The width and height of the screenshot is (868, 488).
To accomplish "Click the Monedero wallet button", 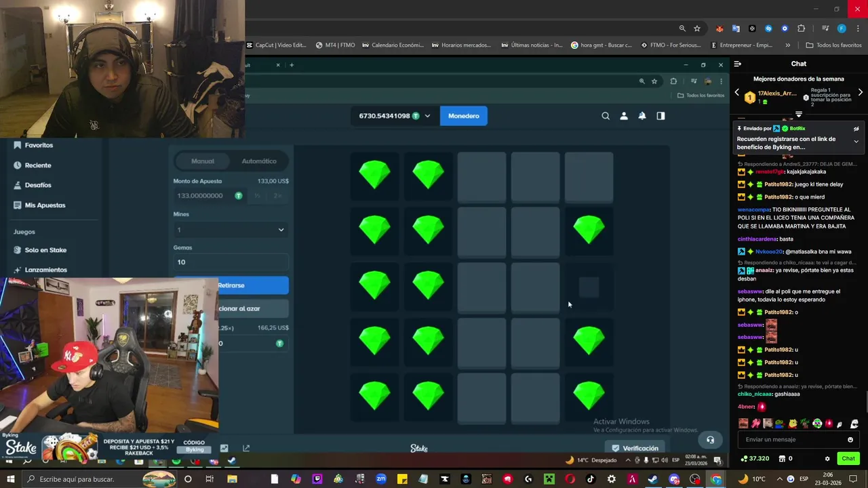I will click(464, 116).
